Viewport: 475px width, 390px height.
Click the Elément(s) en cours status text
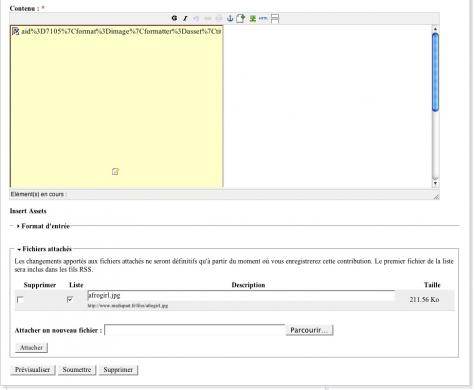click(39, 194)
